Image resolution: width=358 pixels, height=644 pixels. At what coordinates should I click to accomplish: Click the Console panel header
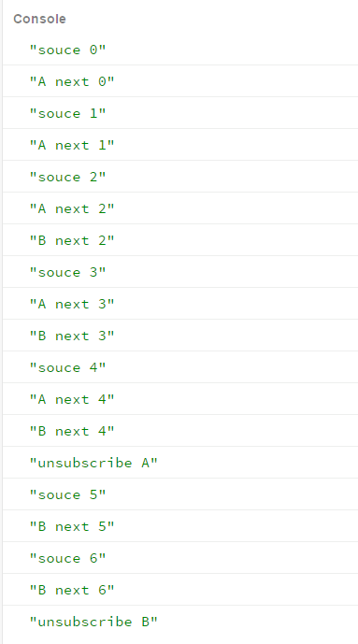39,20
